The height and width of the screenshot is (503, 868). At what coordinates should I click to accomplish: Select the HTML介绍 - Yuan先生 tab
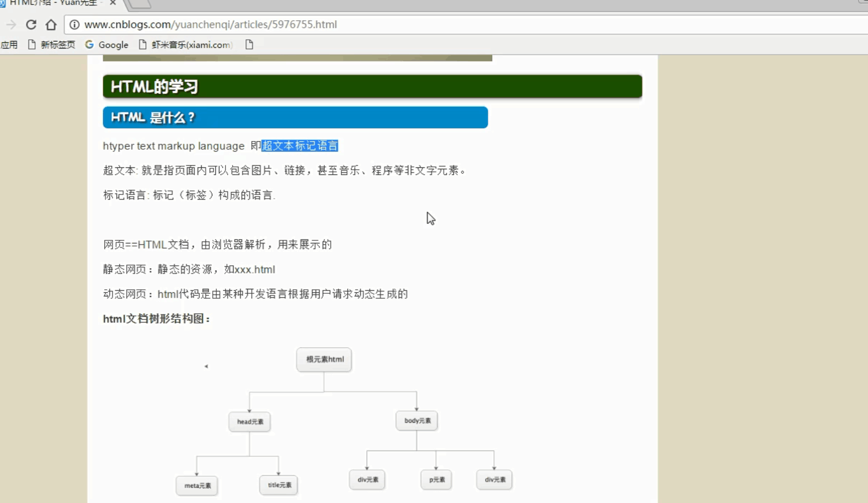(x=55, y=3)
